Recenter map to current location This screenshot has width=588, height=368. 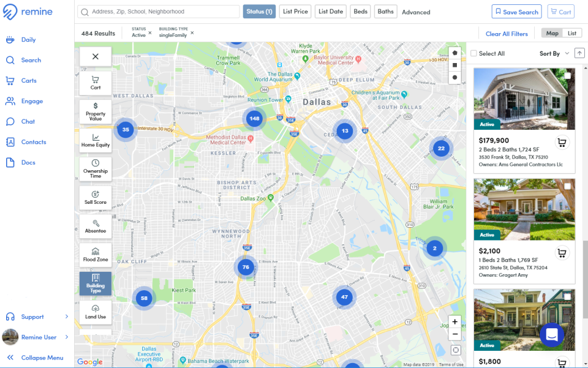[456, 350]
